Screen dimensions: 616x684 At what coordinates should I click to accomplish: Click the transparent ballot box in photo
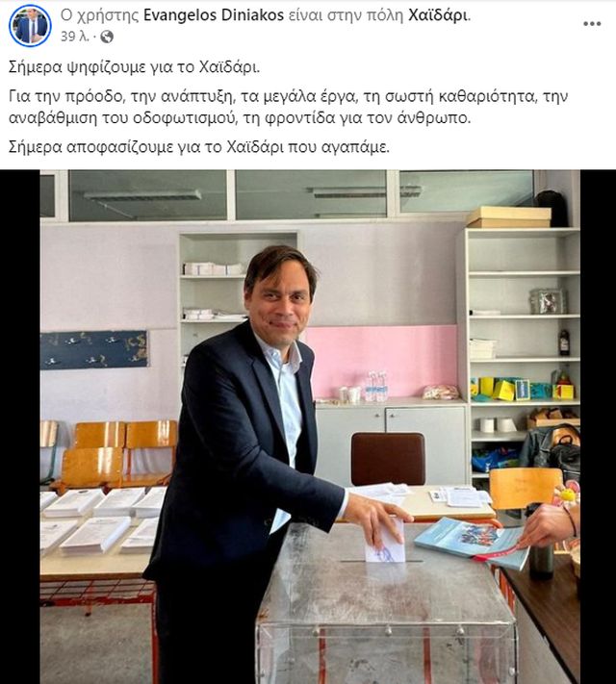point(386,604)
